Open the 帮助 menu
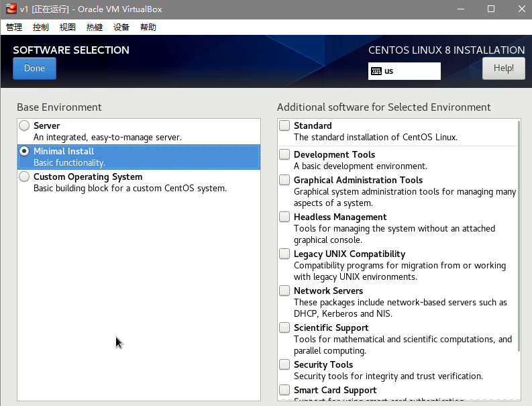532x406 pixels. tap(148, 27)
